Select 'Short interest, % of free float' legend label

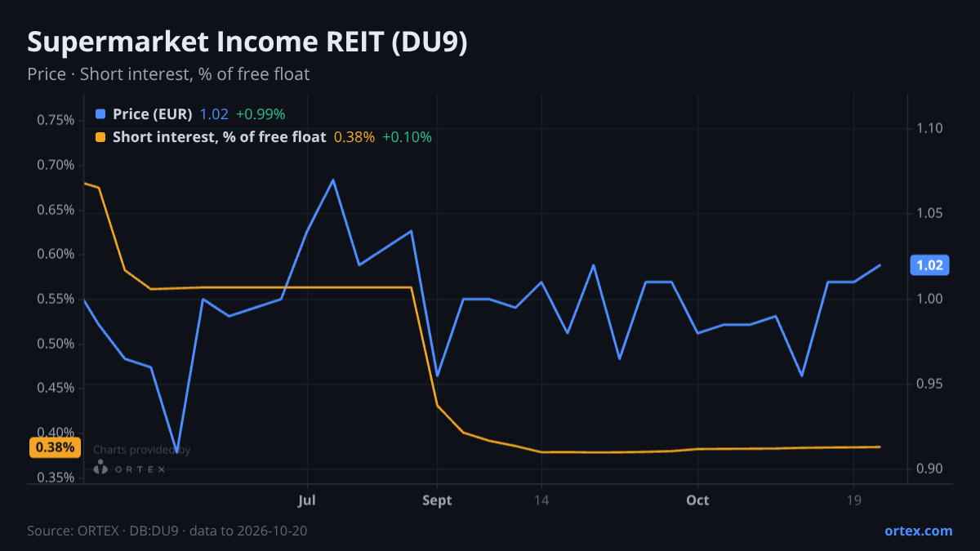pos(220,137)
